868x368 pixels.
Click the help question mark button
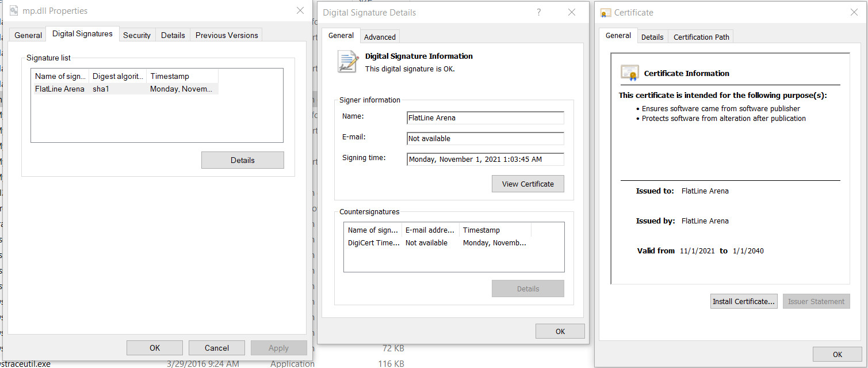point(538,12)
